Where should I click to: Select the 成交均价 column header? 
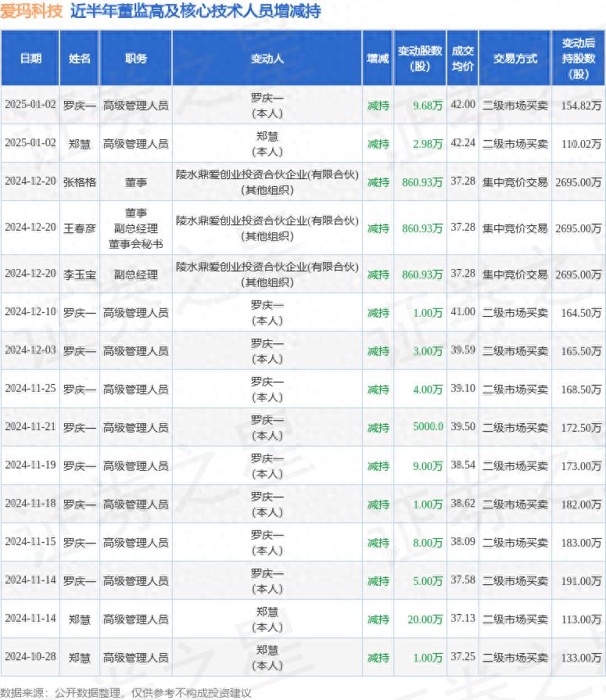coord(463,59)
